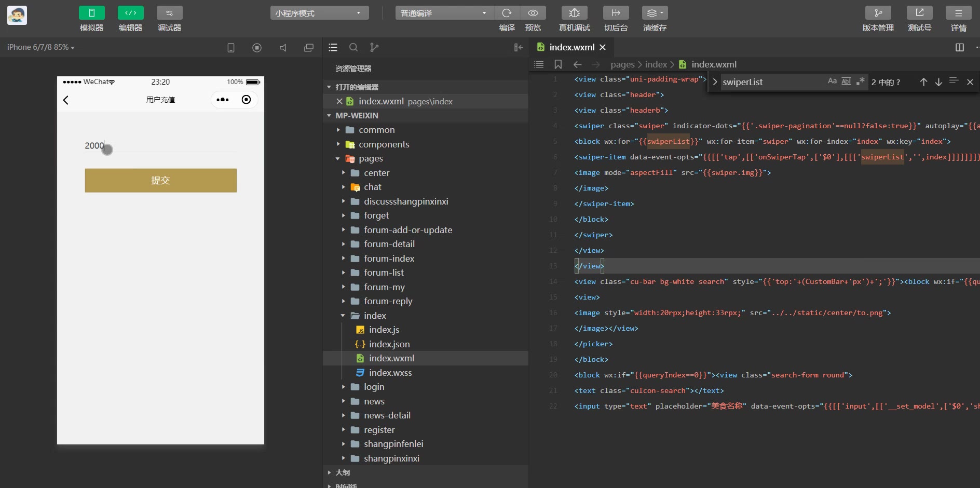The image size is (980, 488).
Task: Expand the login folder
Action: (426, 387)
